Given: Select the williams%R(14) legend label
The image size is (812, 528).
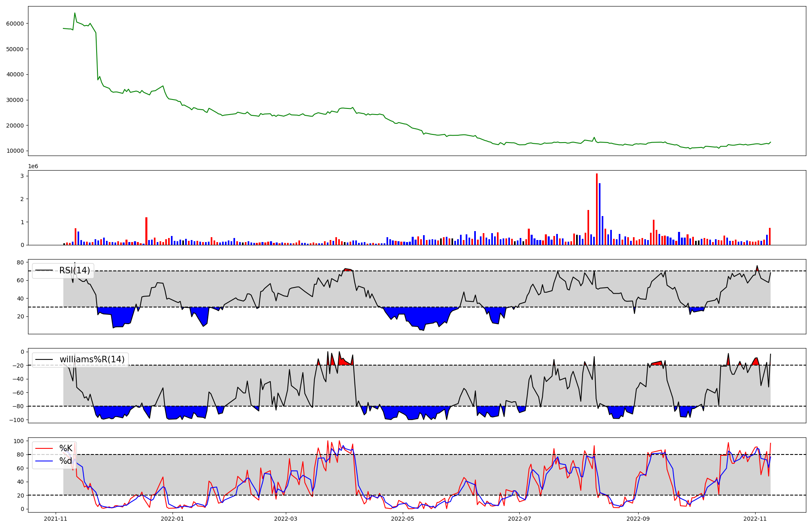Looking at the screenshot, I should tap(92, 359).
